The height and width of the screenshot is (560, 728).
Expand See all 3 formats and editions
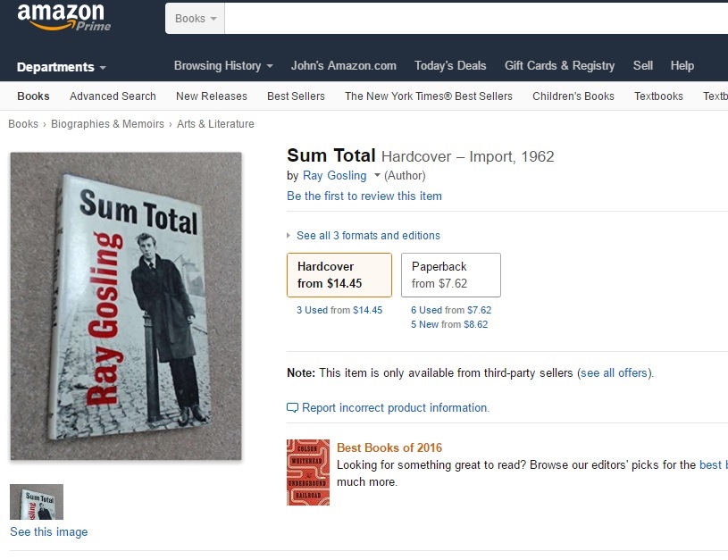click(367, 236)
